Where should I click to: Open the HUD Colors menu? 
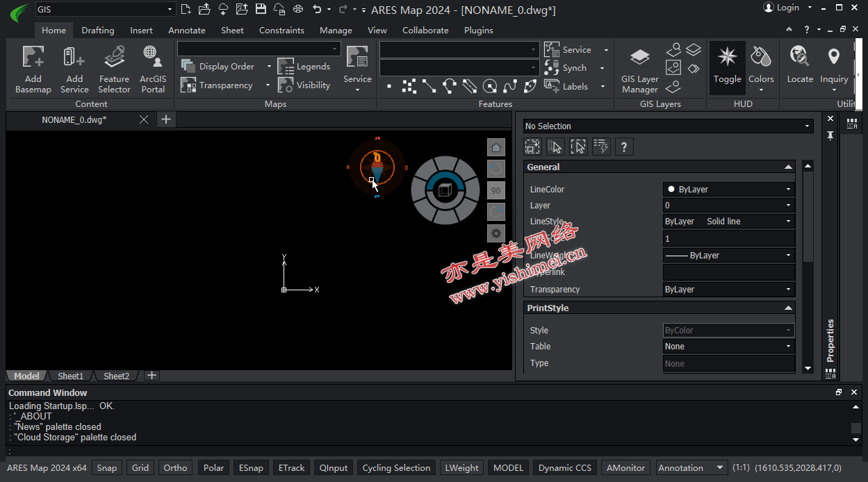click(761, 68)
